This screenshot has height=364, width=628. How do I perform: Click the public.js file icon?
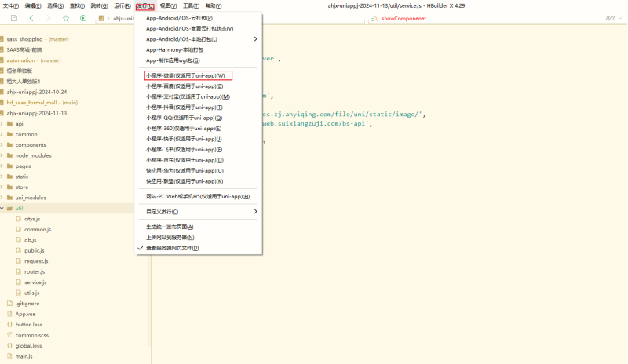18,250
